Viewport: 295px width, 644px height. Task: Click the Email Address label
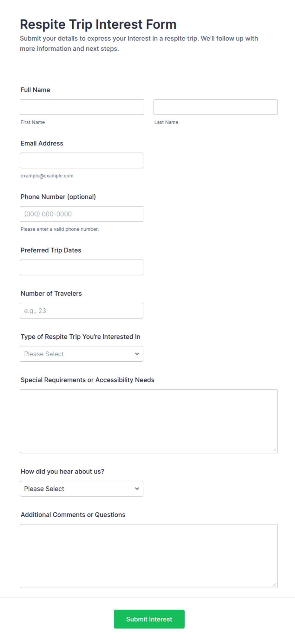click(x=42, y=143)
